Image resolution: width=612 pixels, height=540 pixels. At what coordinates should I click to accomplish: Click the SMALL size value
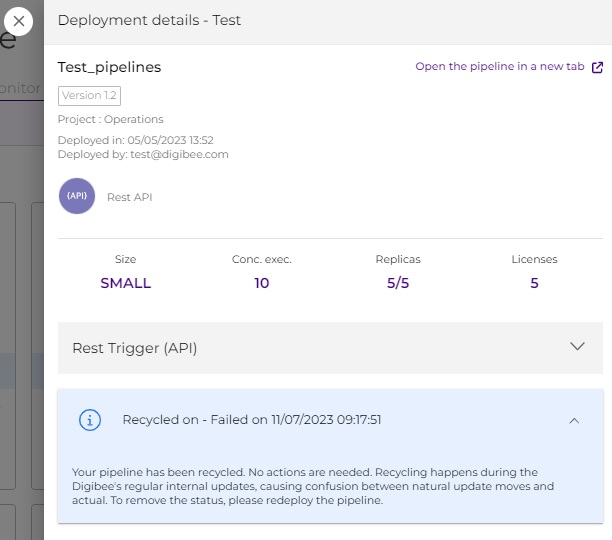click(125, 283)
